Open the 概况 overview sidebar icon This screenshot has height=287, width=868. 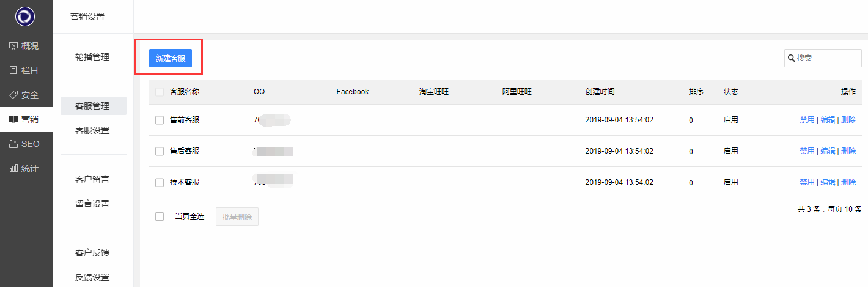(13, 46)
